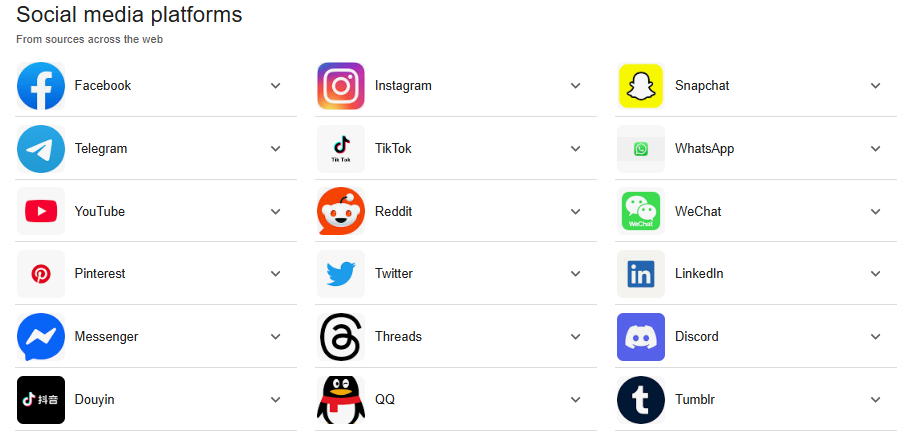This screenshot has height=436, width=898.
Task: Expand the WhatsApp row chevron
Action: point(876,149)
